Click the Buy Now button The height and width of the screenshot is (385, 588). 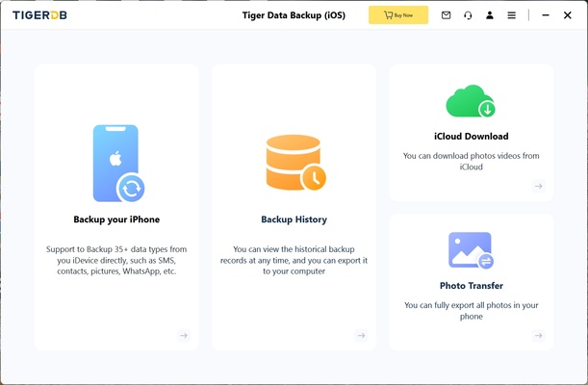(398, 15)
